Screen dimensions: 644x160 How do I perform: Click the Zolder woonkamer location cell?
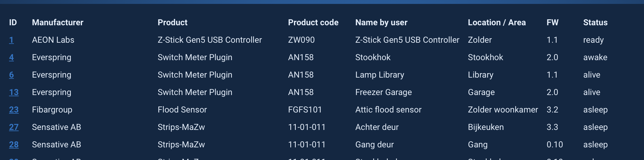503,110
